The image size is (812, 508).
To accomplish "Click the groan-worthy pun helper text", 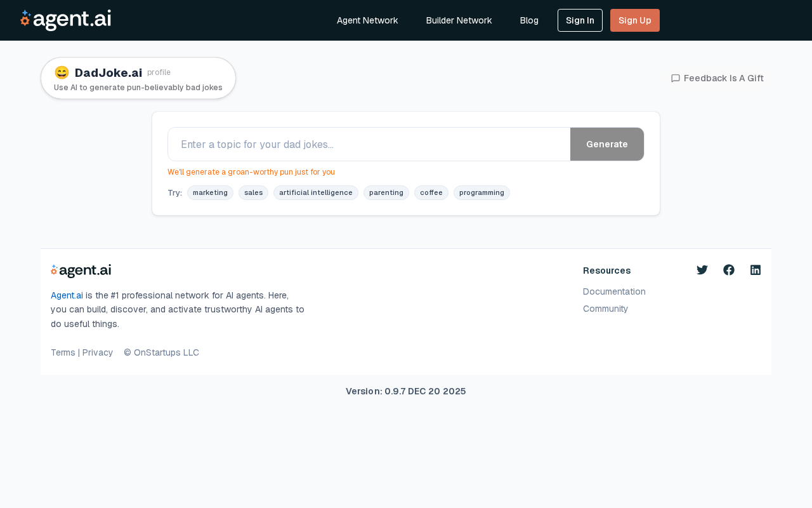I will coord(251,172).
